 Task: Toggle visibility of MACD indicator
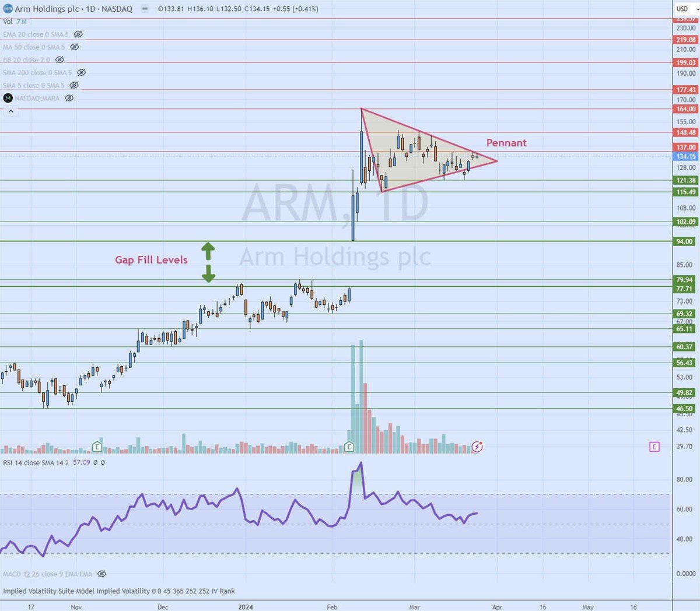point(101,574)
